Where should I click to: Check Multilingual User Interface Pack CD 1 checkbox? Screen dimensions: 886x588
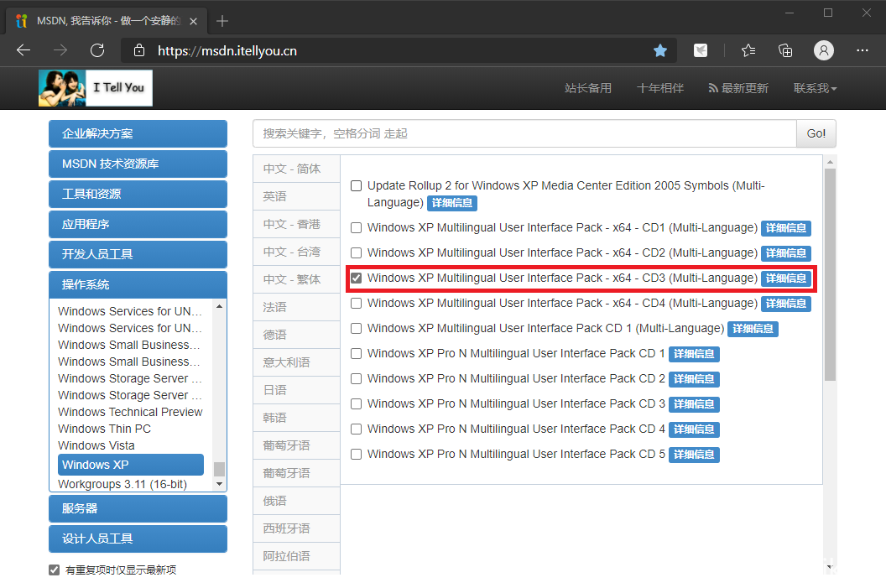coord(356,329)
